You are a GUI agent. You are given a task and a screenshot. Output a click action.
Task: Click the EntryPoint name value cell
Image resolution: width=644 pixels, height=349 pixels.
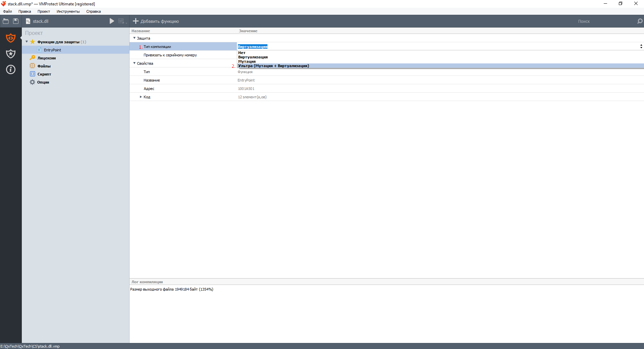(246, 80)
